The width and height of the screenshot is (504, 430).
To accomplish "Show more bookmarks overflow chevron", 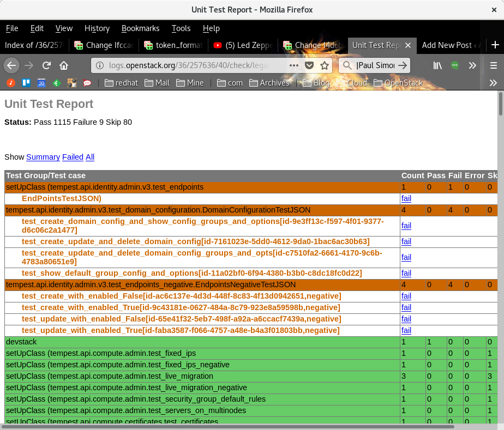I will [493, 83].
